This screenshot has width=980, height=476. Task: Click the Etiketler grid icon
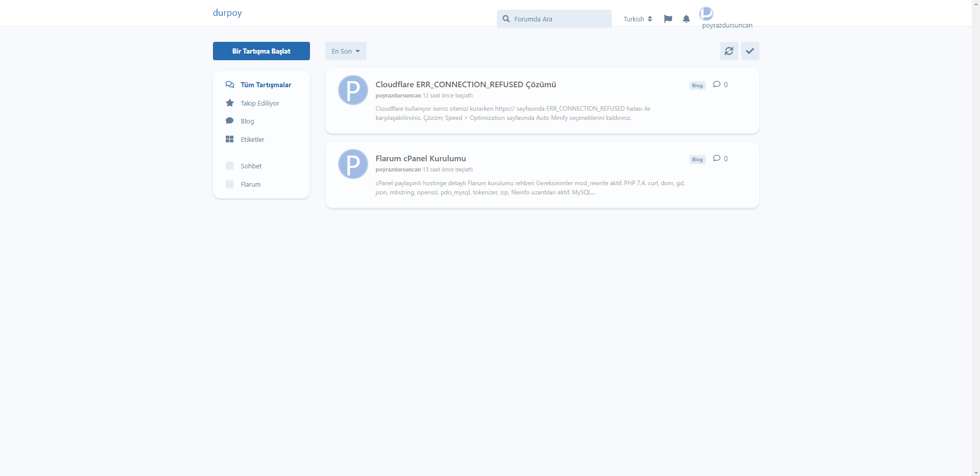click(x=230, y=139)
